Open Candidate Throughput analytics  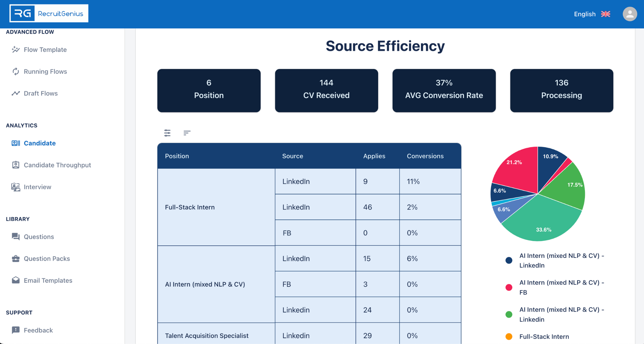[x=15, y=165]
